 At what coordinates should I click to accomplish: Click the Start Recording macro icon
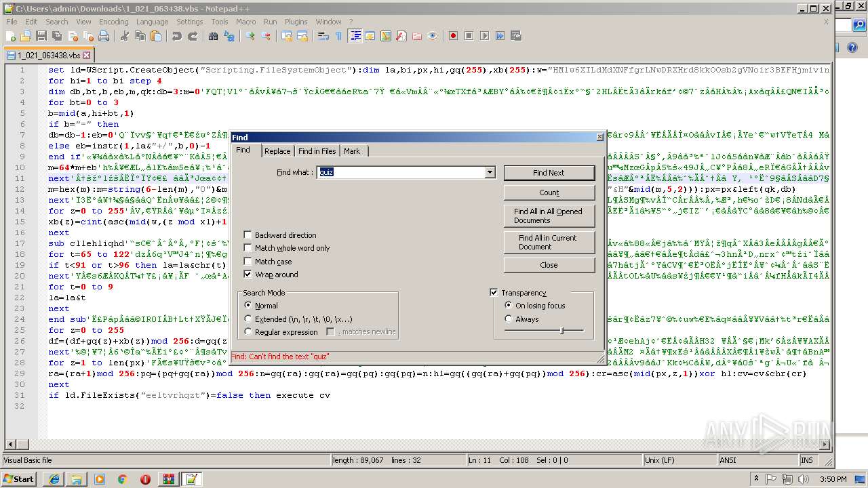453,36
